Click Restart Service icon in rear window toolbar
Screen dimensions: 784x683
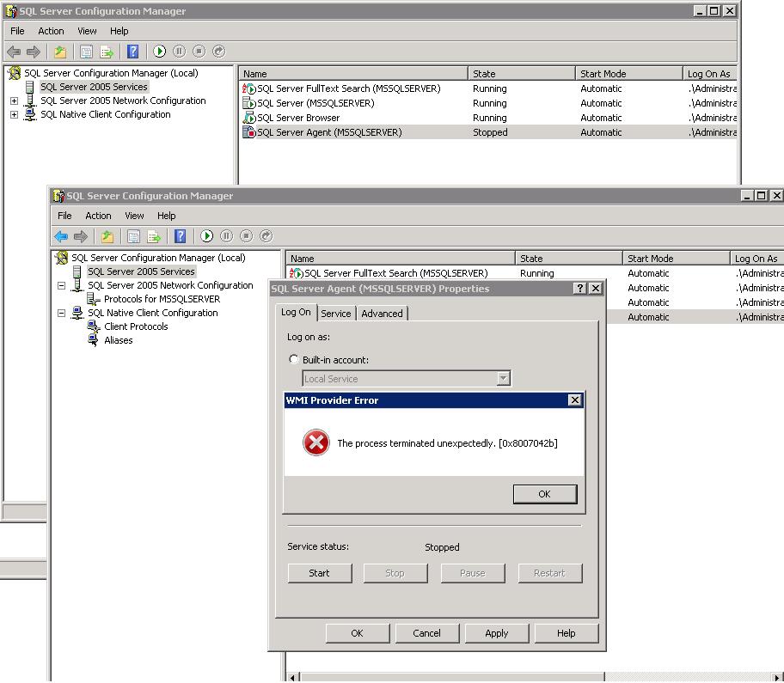click(218, 52)
